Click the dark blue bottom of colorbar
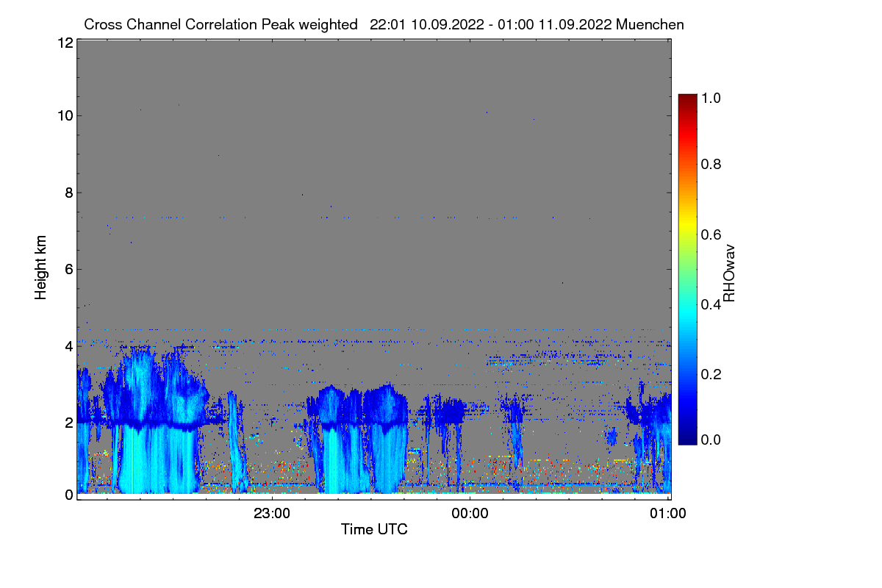882x588 pixels. tap(687, 440)
